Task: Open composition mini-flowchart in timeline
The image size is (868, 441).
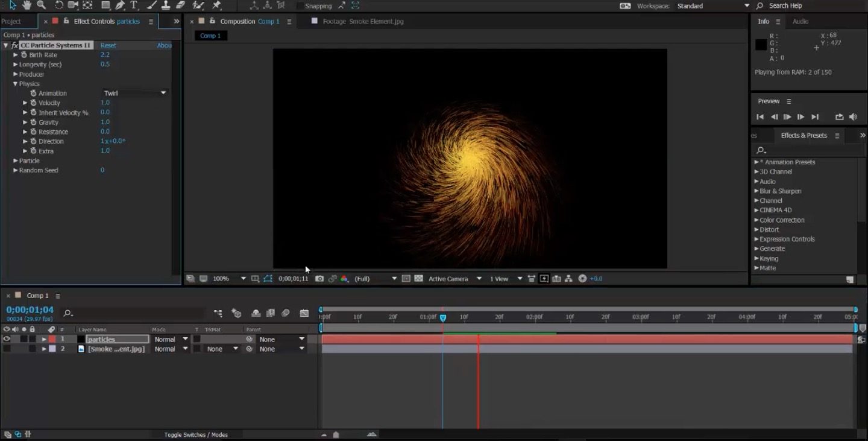Action: pyautogui.click(x=218, y=313)
